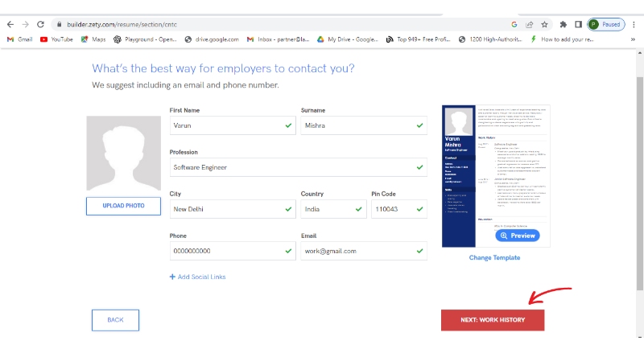Click the Upload Photo button
The width and height of the screenshot is (644, 361).
tap(123, 206)
